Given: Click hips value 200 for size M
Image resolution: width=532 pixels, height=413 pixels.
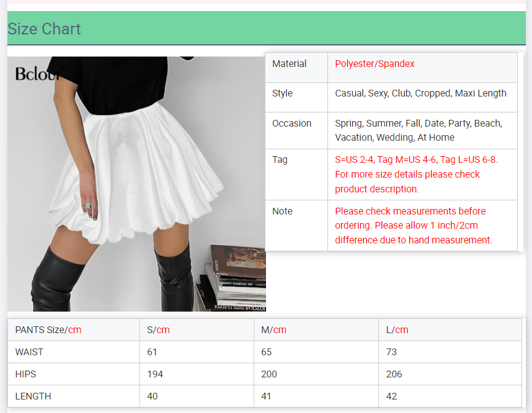Looking at the screenshot, I should [316, 374].
